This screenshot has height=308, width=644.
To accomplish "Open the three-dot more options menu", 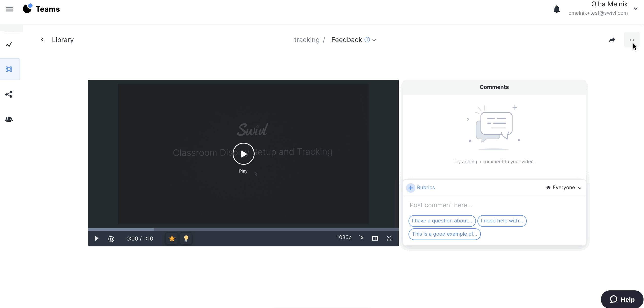I will [x=632, y=40].
